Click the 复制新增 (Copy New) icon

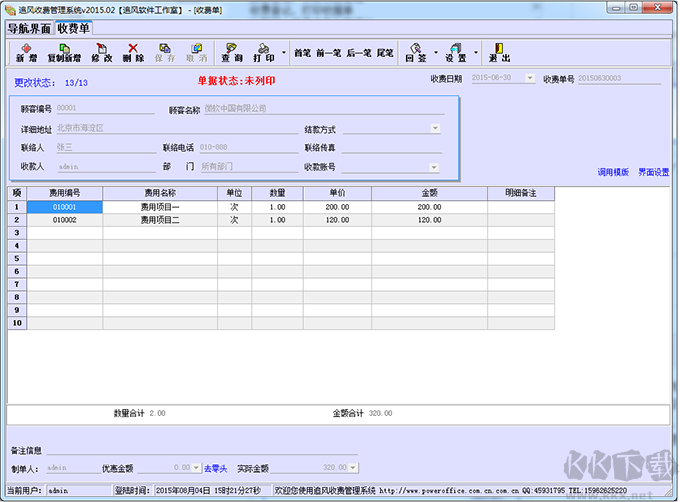[x=62, y=51]
